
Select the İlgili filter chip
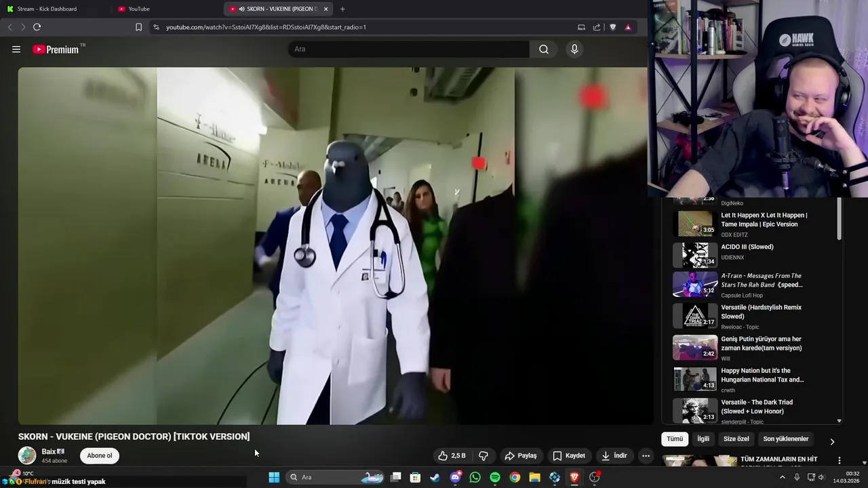coord(703,439)
